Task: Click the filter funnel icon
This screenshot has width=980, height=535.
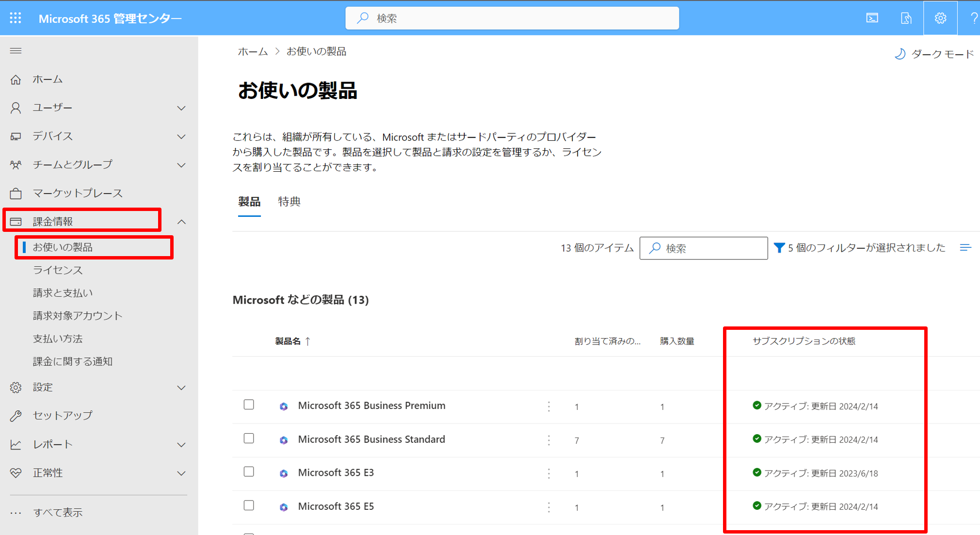Action: [x=779, y=248]
